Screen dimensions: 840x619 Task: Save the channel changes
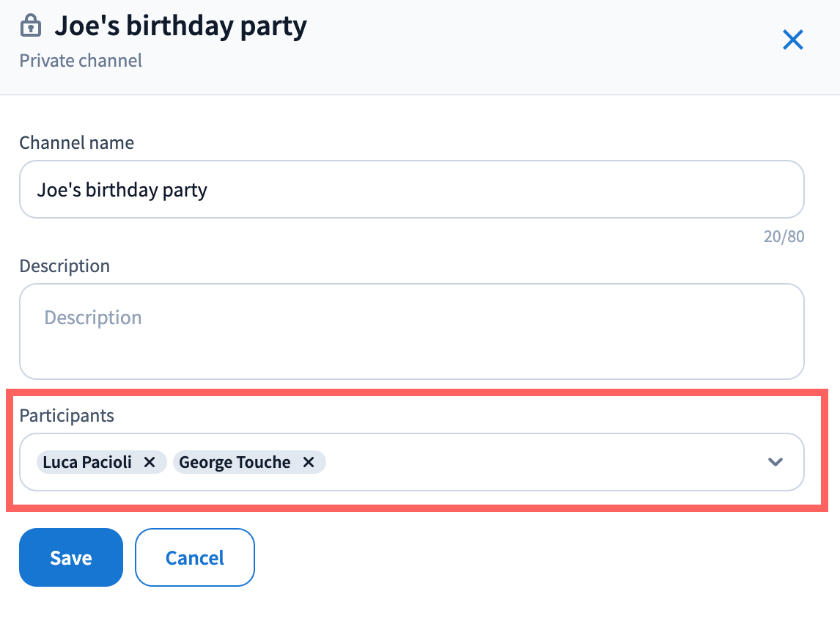(x=70, y=557)
